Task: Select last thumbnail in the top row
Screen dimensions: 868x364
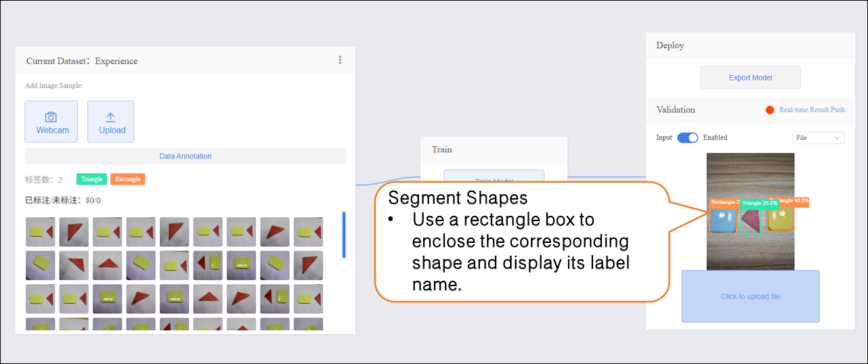Action: pos(308,231)
